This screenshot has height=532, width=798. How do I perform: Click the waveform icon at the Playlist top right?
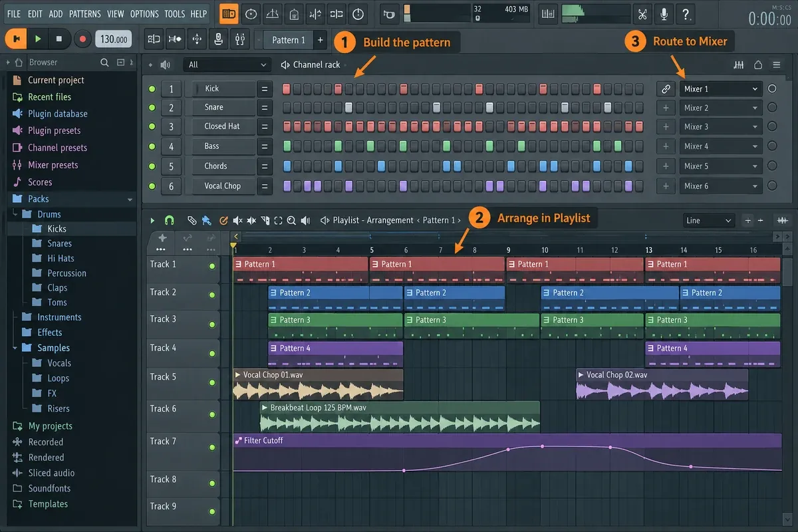click(783, 220)
